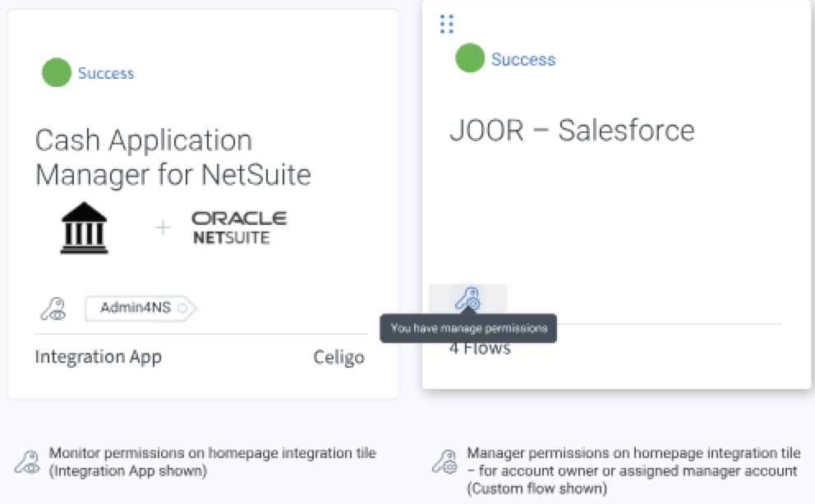The height and width of the screenshot is (504, 815).
Task: Click manage permissions key icon on JOOR tile
Action: pyautogui.click(x=467, y=299)
